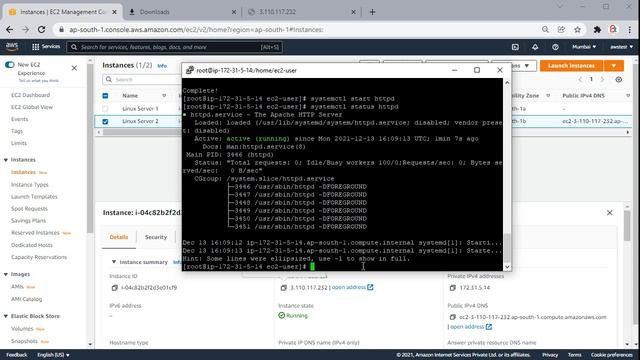This screenshot has width=640, height=360.
Task: Collapse the Images sidebar section
Action: 6,275
